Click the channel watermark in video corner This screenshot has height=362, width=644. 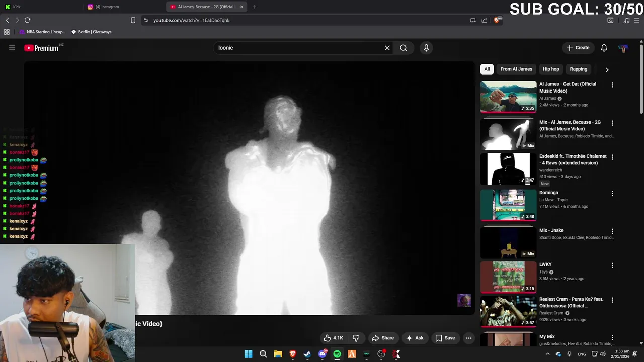pyautogui.click(x=464, y=300)
